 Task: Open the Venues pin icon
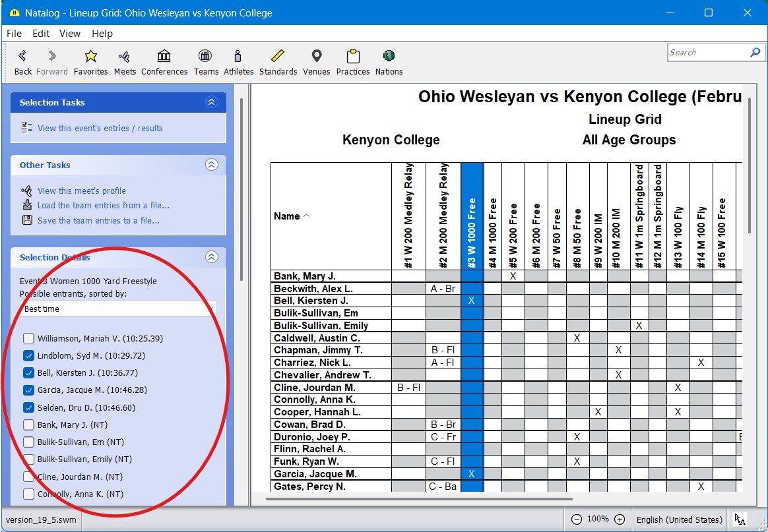[316, 57]
